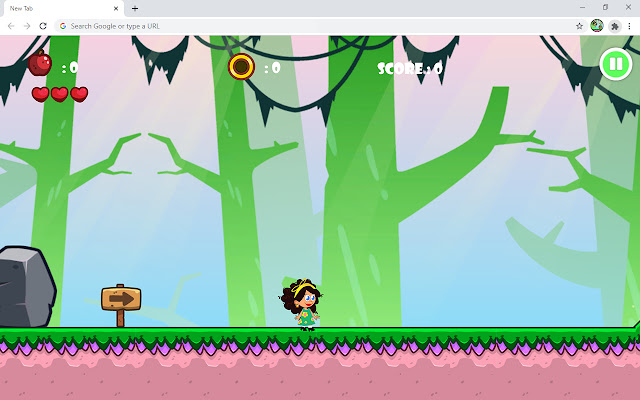This screenshot has height=400, width=640.
Task: Focus the Search Google or type URL bar
Action: click(x=319, y=26)
